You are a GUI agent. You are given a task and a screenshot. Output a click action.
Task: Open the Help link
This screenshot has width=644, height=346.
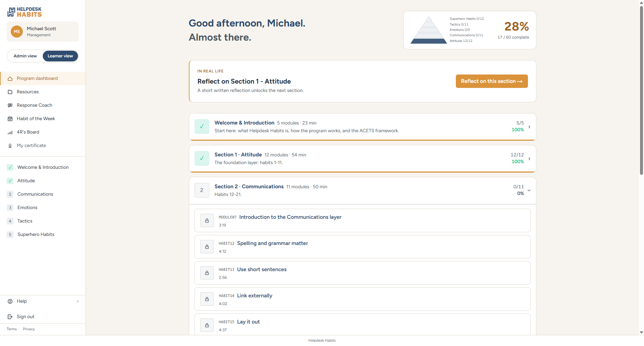pos(43,301)
